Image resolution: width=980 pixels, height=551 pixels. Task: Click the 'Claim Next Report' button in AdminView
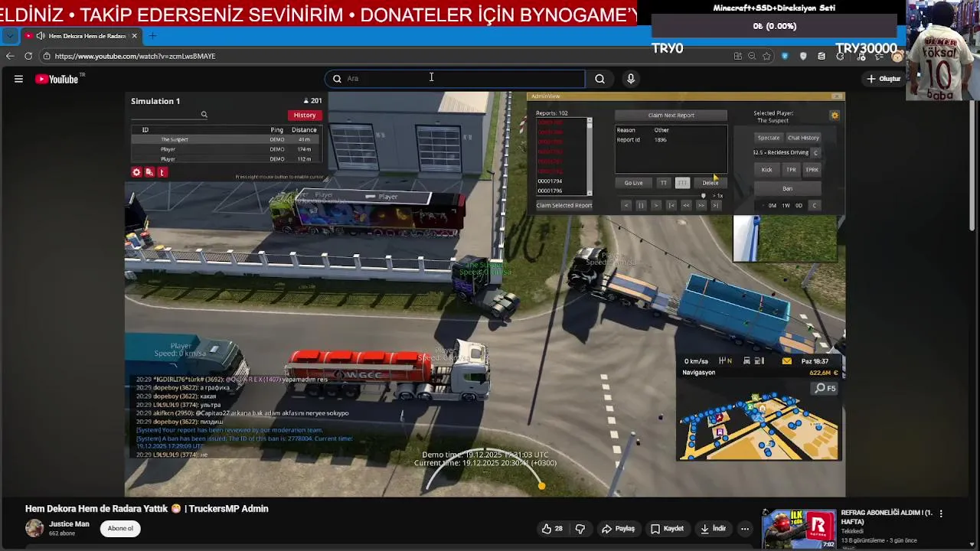coord(671,115)
